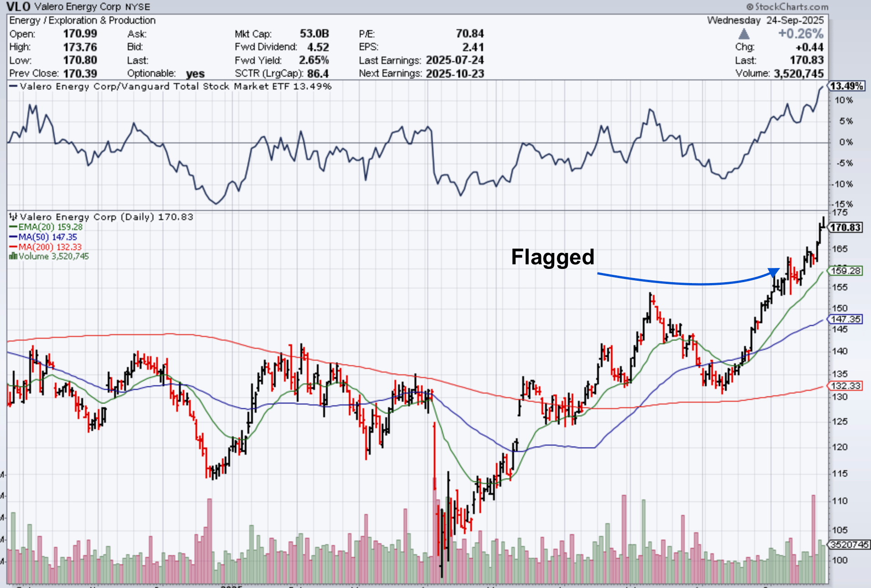
Task: Click the red 132.33 MA axis tag
Action: point(845,386)
